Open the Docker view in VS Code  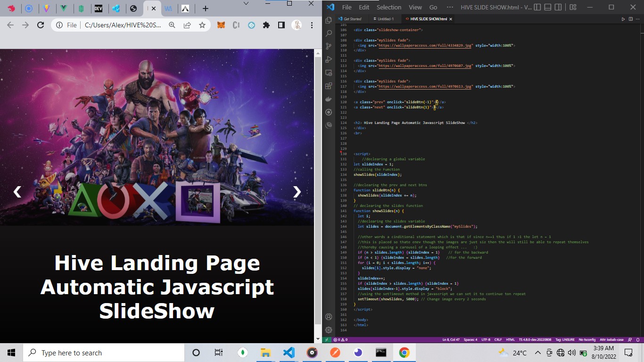(x=329, y=99)
